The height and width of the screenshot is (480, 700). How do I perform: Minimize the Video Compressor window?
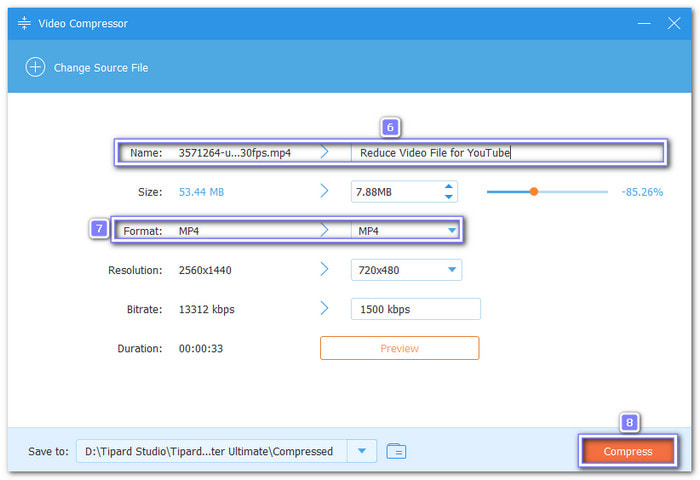tap(644, 23)
